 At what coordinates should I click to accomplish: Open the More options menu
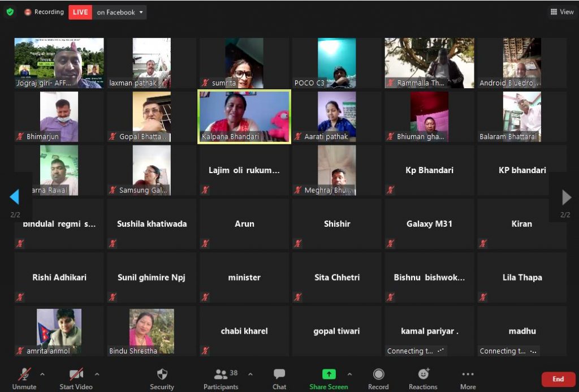tap(468, 378)
